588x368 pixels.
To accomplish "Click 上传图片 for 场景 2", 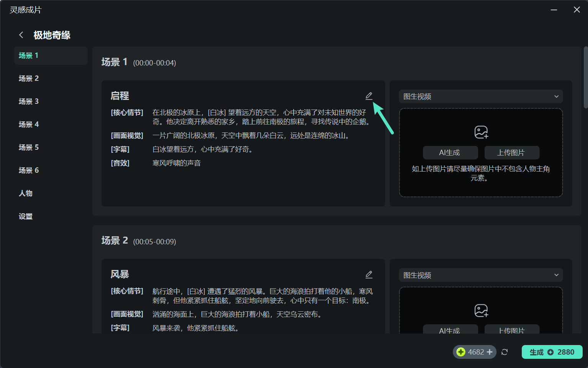I will 512,329.
